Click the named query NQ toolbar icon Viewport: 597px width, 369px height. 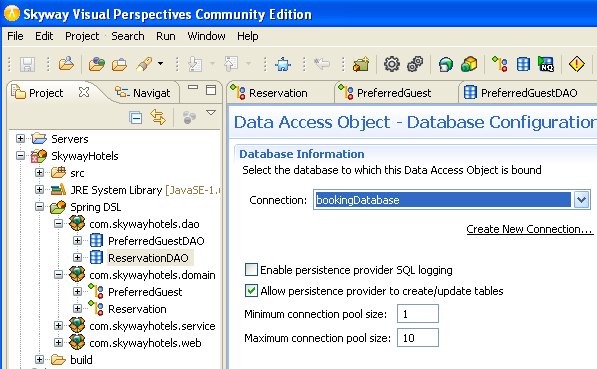pos(546,64)
